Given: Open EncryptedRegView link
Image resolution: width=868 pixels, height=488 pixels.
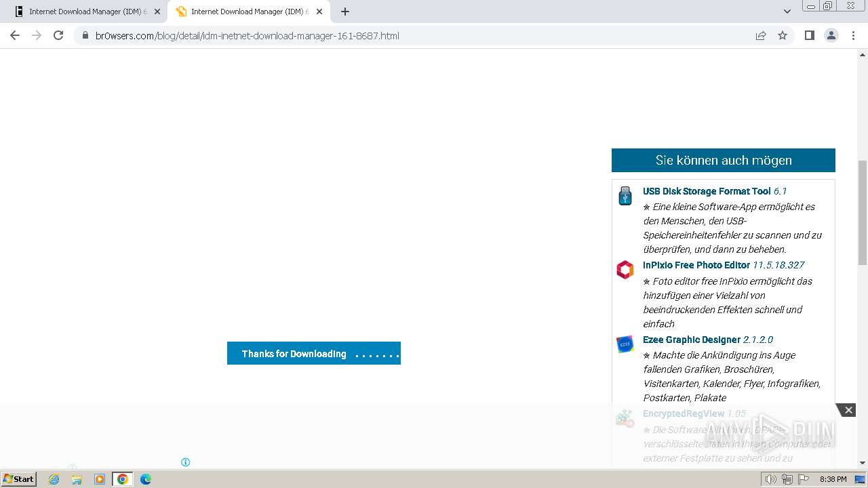Looking at the screenshot, I should coord(684,413).
